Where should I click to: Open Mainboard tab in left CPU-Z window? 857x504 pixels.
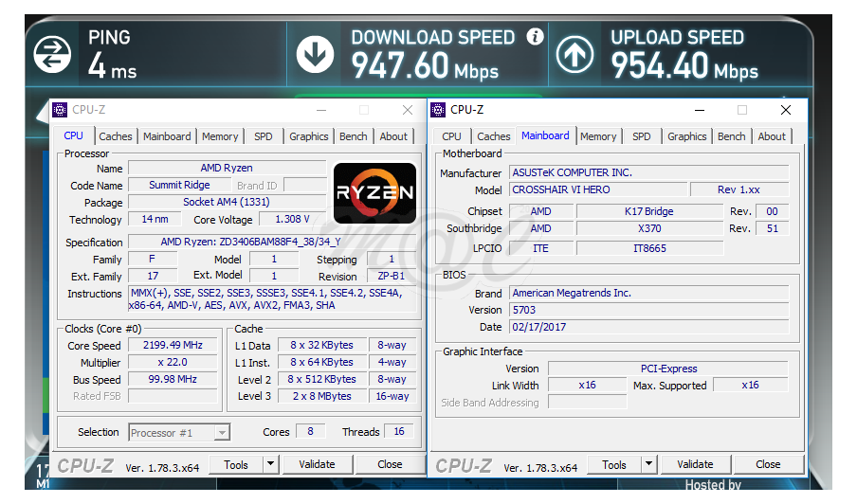coord(167,136)
